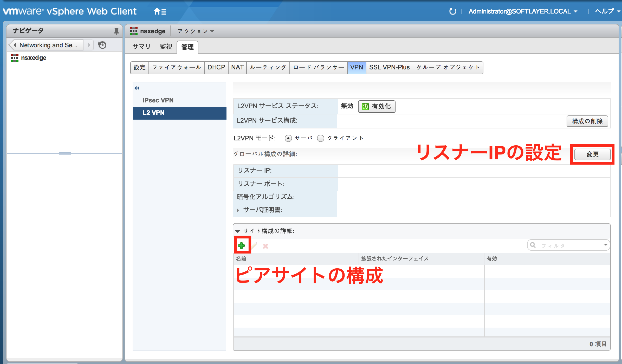Screen dimensions: 622x364
Task: Collapse the サイト構成の詳細 section
Action: click(x=238, y=231)
